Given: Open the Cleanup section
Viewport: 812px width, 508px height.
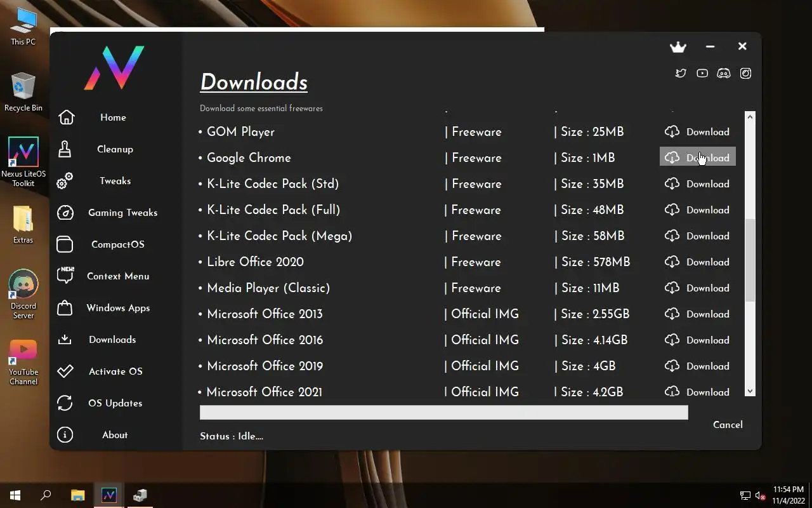Looking at the screenshot, I should [115, 149].
